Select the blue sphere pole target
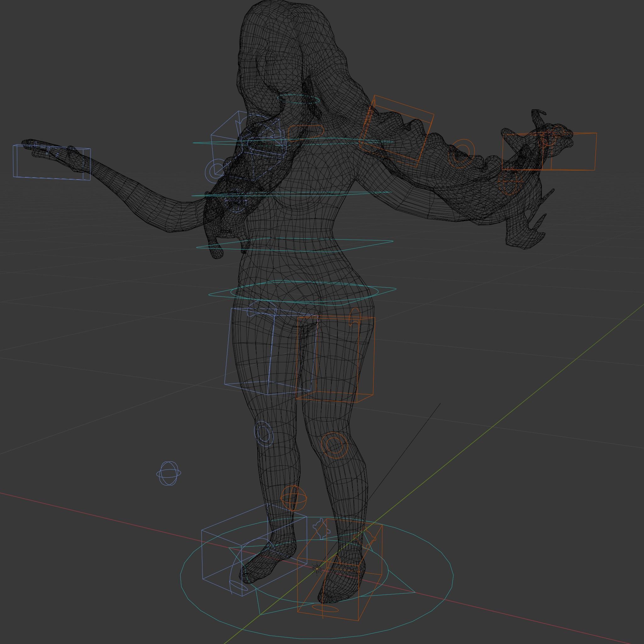Image resolution: width=644 pixels, height=644 pixels. (169, 473)
